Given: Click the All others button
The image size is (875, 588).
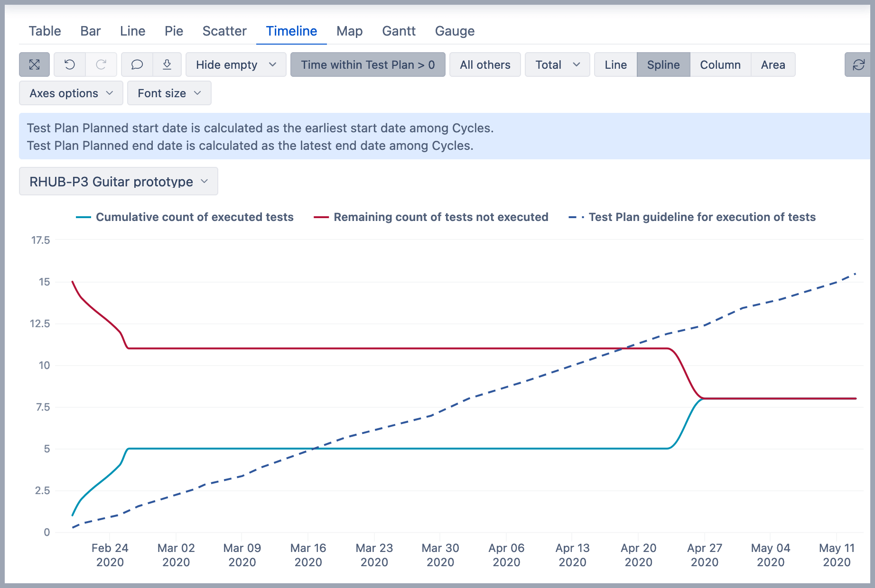Looking at the screenshot, I should 485,64.
